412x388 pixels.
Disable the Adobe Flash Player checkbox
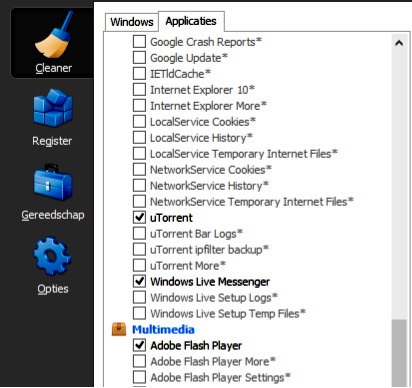pyautogui.click(x=139, y=345)
